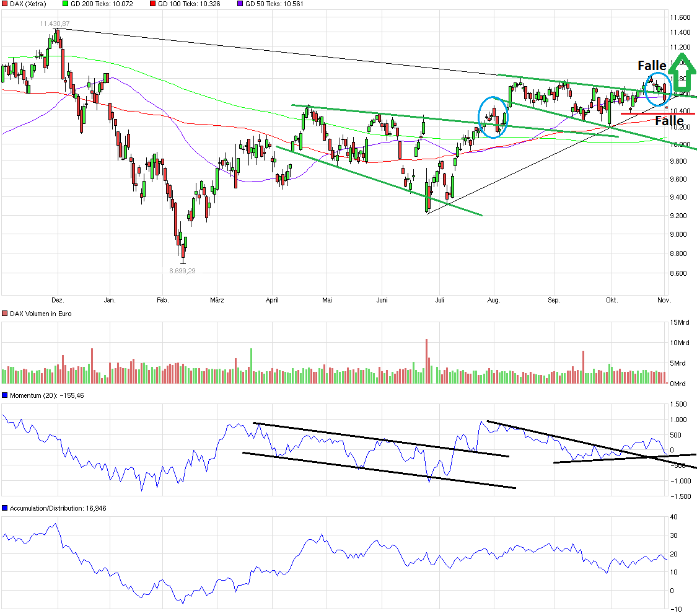This screenshot has width=697, height=616.
Task: Click the 'Nov.' month label
Action: click(664, 300)
